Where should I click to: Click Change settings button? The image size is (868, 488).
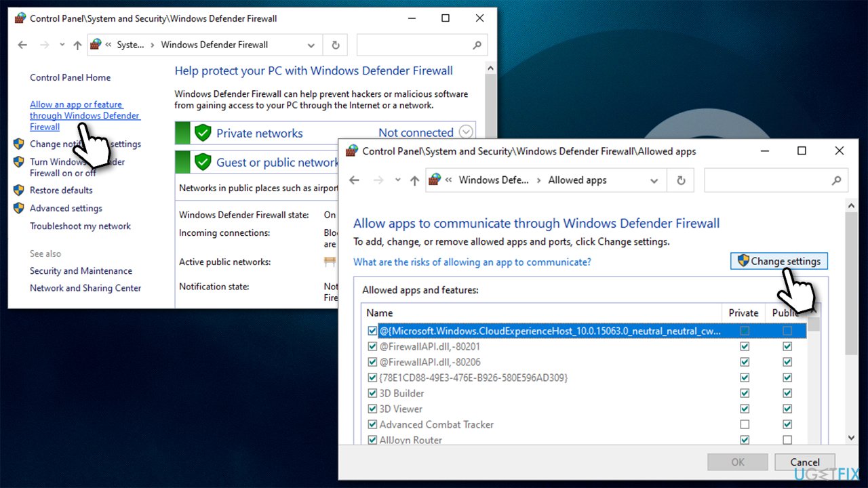point(779,261)
